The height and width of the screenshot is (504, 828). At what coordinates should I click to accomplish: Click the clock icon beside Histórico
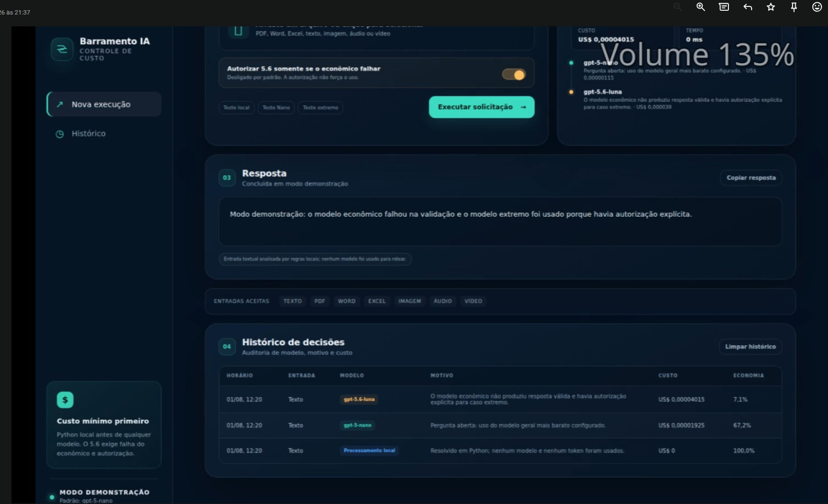coord(60,134)
